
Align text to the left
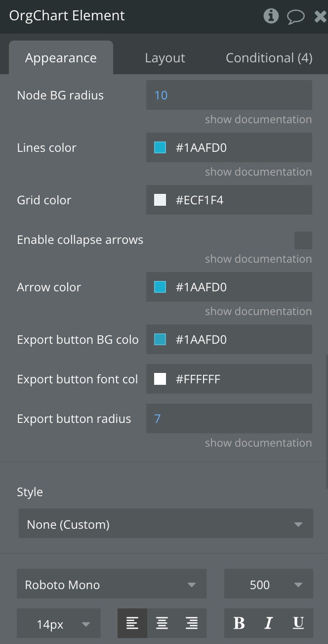pyautogui.click(x=132, y=623)
